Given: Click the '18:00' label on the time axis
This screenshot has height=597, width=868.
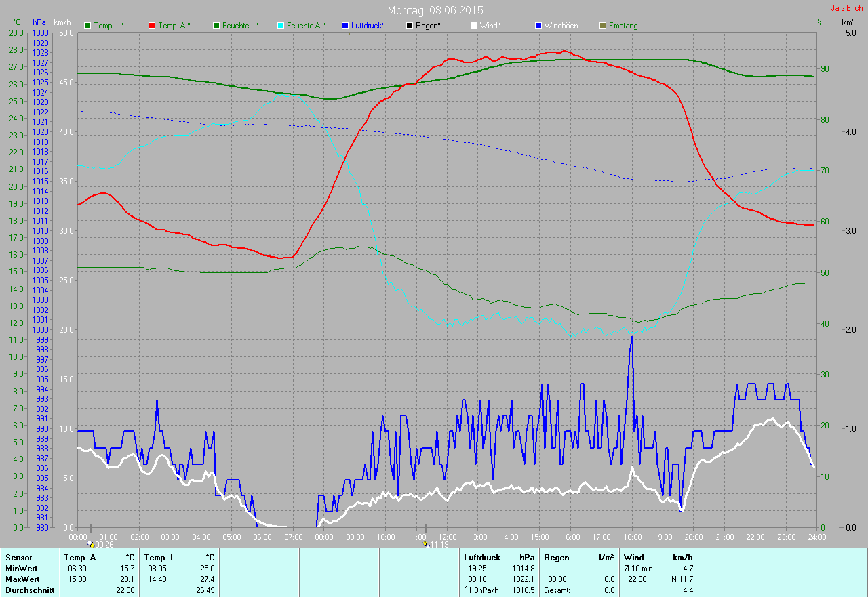Looking at the screenshot, I should (632, 537).
